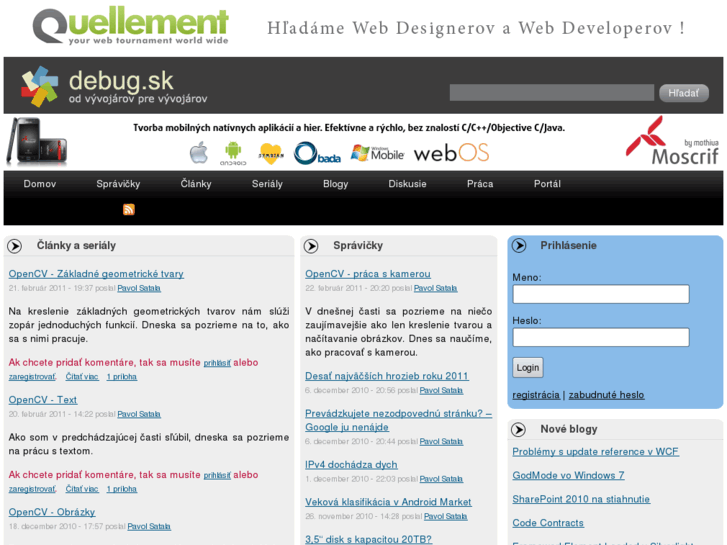Screen dimensions: 727x545
Task: Click arrow icon beside Správičky heading
Action: 311,246
